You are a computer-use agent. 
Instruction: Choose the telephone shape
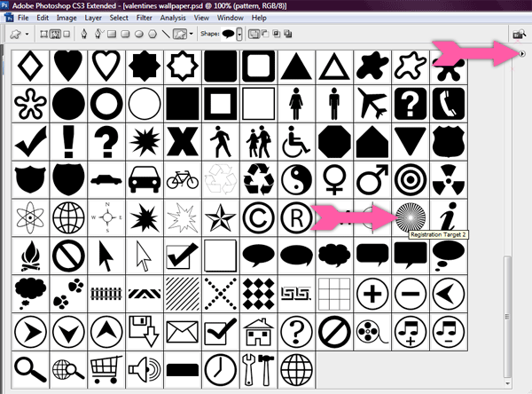[449, 104]
